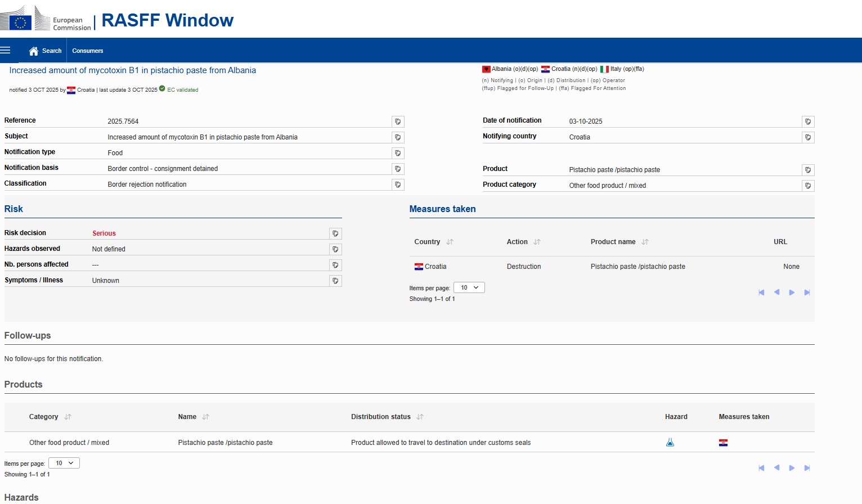Copy the Reference value 2025.7564
This screenshot has height=504, width=862.
(x=398, y=121)
